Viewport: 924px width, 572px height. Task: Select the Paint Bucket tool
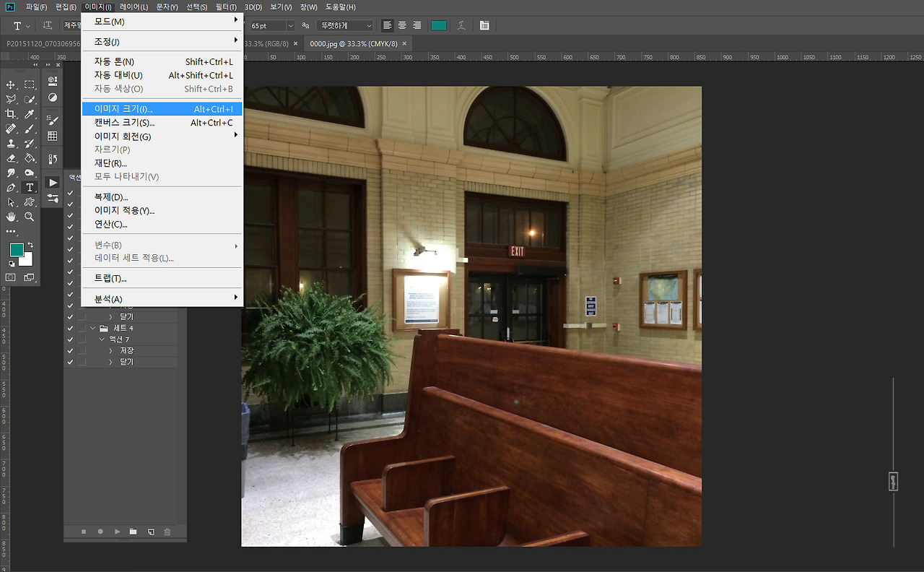(30, 158)
